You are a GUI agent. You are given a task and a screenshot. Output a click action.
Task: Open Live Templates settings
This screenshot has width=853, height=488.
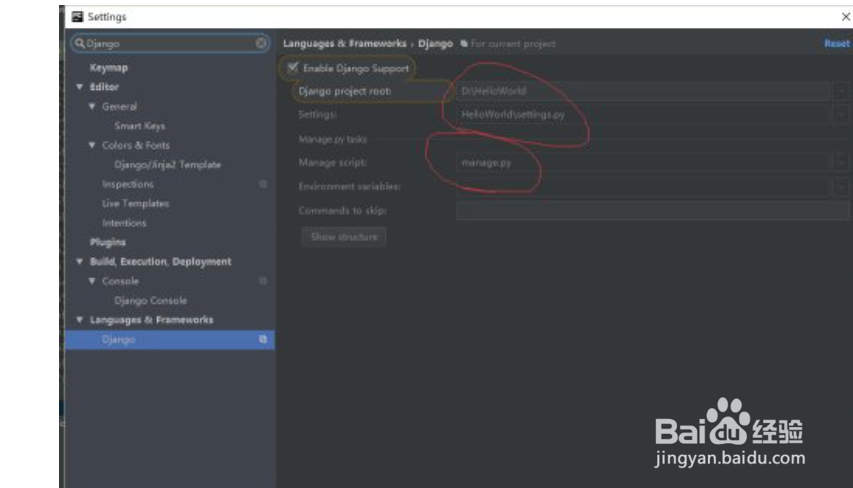[135, 203]
